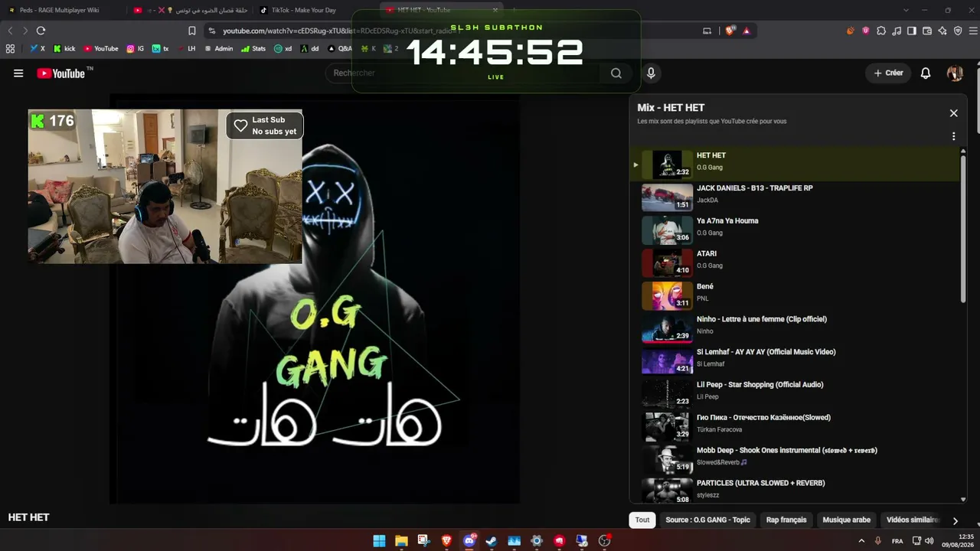Click the playlist panel scrollbar

964,230
